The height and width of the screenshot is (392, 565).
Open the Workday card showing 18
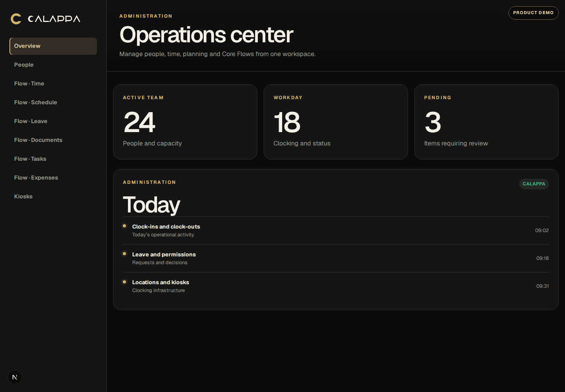coord(336,122)
